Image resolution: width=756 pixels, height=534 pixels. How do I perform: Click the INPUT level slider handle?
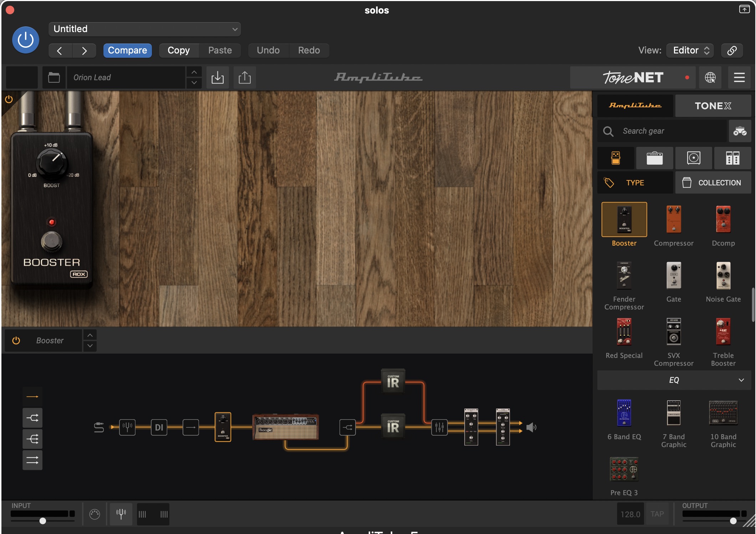pyautogui.click(x=43, y=521)
